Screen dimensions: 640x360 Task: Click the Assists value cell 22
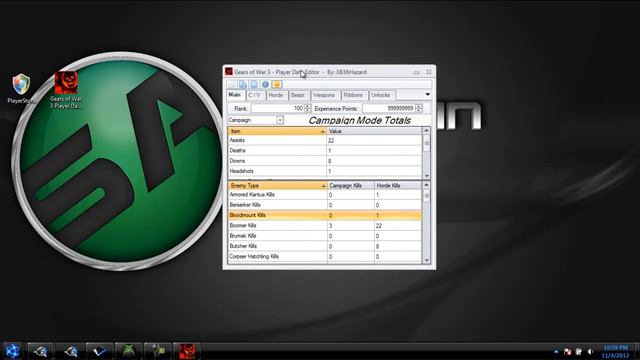click(x=374, y=140)
